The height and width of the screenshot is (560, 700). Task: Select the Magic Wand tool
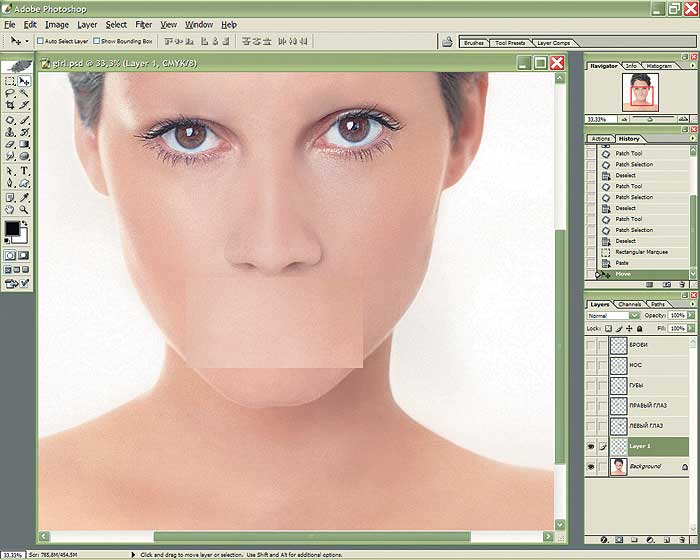click(24, 93)
